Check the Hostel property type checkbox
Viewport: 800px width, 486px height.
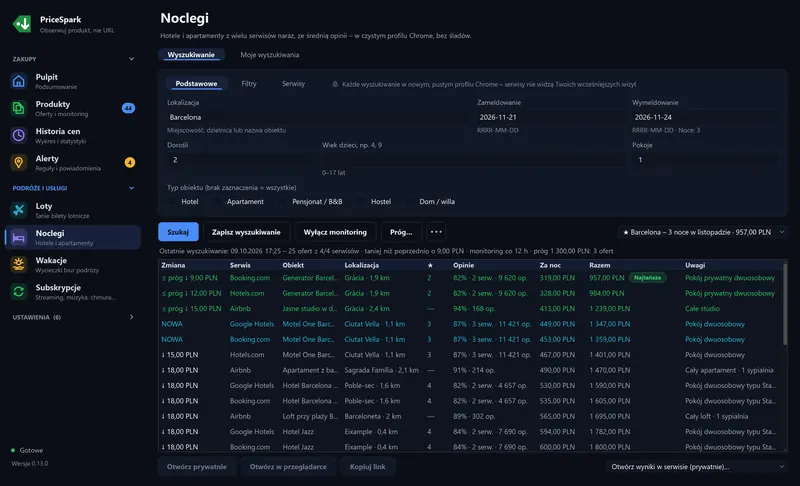(x=361, y=202)
